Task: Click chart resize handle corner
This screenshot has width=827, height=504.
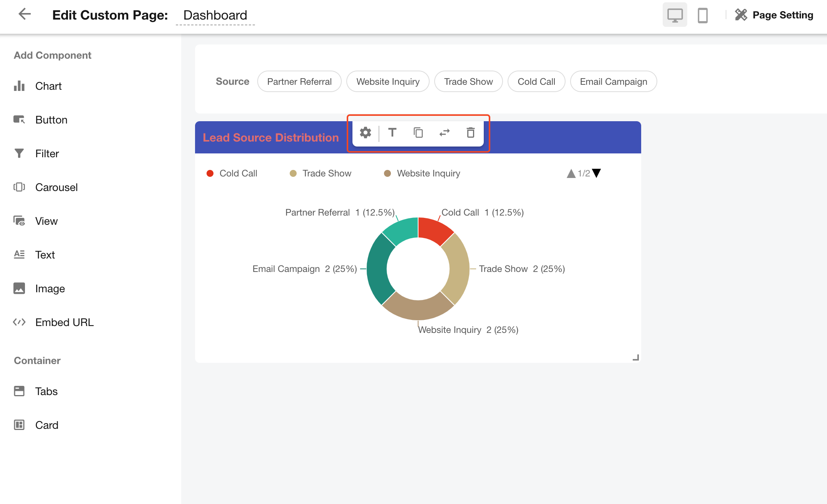Action: pyautogui.click(x=636, y=357)
